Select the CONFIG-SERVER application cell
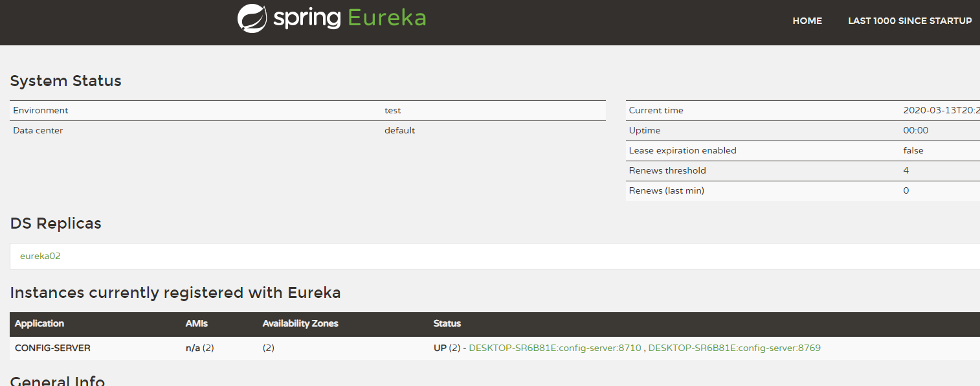The width and height of the screenshot is (980, 386). click(x=52, y=348)
